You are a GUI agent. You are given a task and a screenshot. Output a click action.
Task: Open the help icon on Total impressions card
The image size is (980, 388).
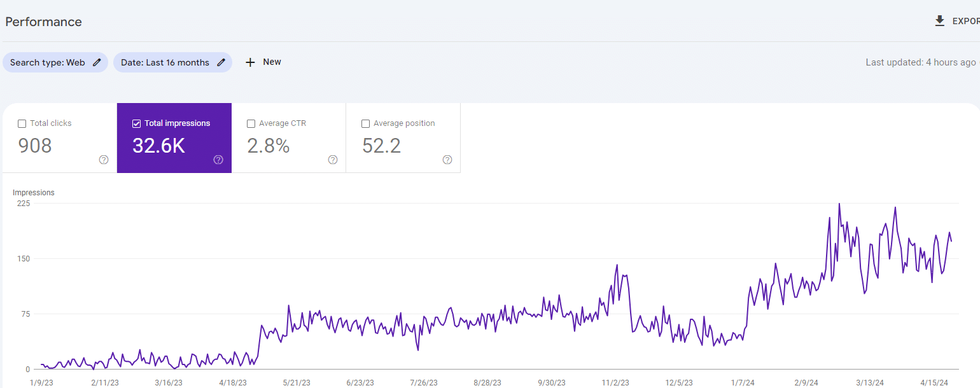coord(218,160)
